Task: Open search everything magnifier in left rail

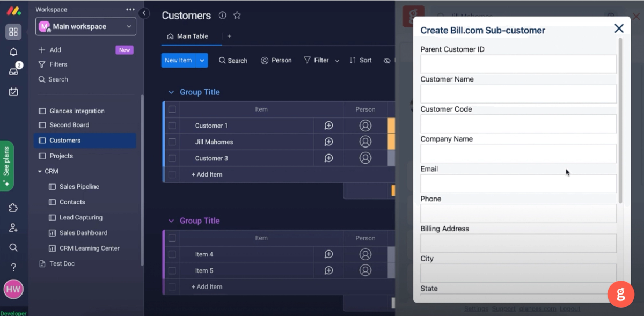Action: [13, 247]
